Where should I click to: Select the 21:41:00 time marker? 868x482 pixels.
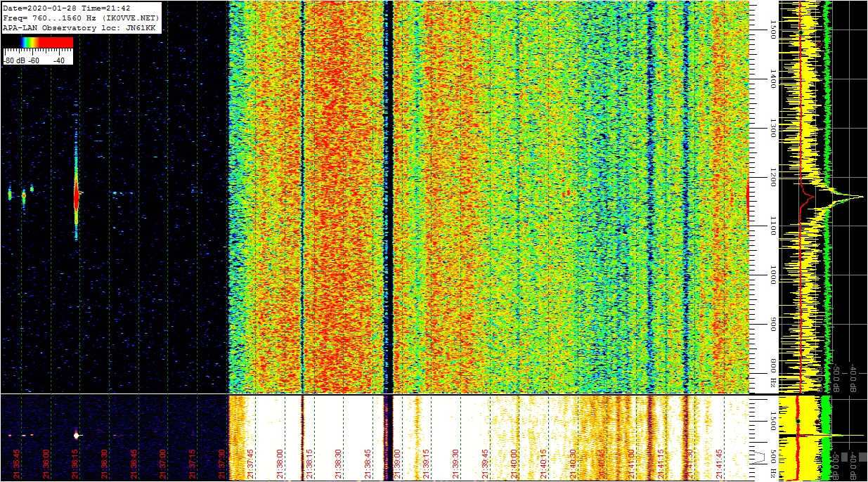632,464
